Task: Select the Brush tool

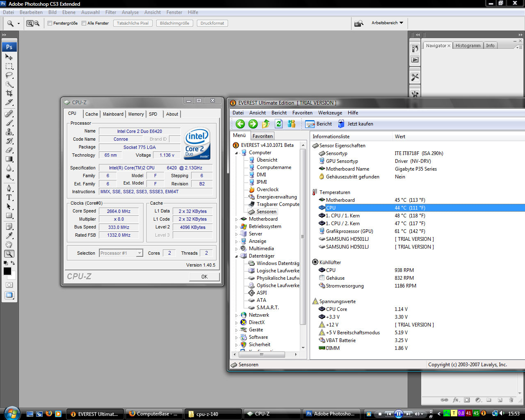Action: pyautogui.click(x=9, y=123)
